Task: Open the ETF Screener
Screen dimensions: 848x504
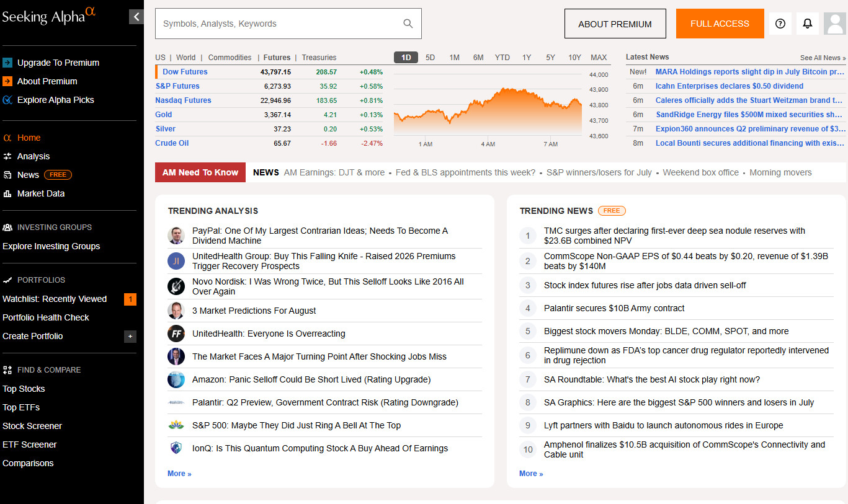Action: (29, 444)
